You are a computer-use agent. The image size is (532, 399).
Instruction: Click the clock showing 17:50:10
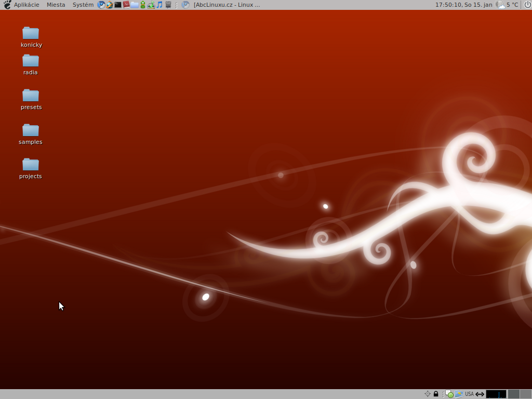463,5
